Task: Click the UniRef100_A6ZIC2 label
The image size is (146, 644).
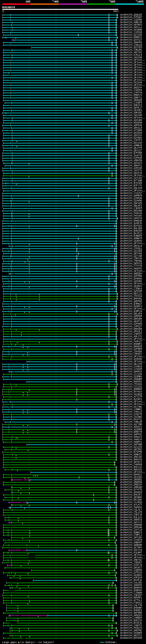Action: (x=131, y=636)
